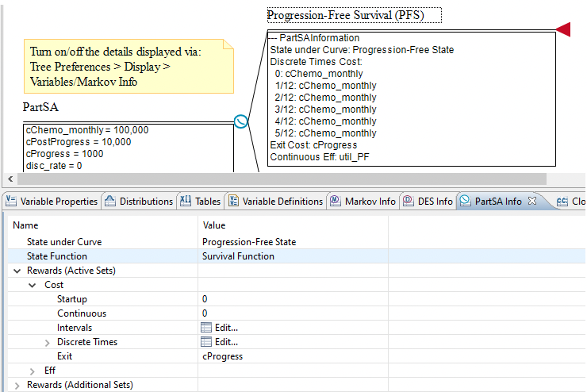Screen dimensions: 587x392
Task: Click the cPostProgress = 10,000 definition
Action: tap(79, 142)
